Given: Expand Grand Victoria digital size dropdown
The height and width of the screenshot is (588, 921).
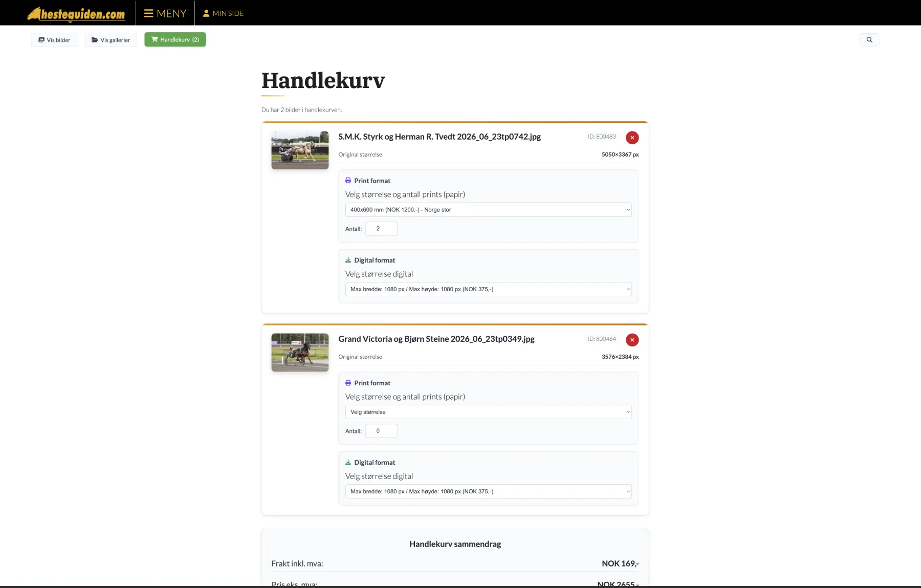Looking at the screenshot, I should 488,491.
